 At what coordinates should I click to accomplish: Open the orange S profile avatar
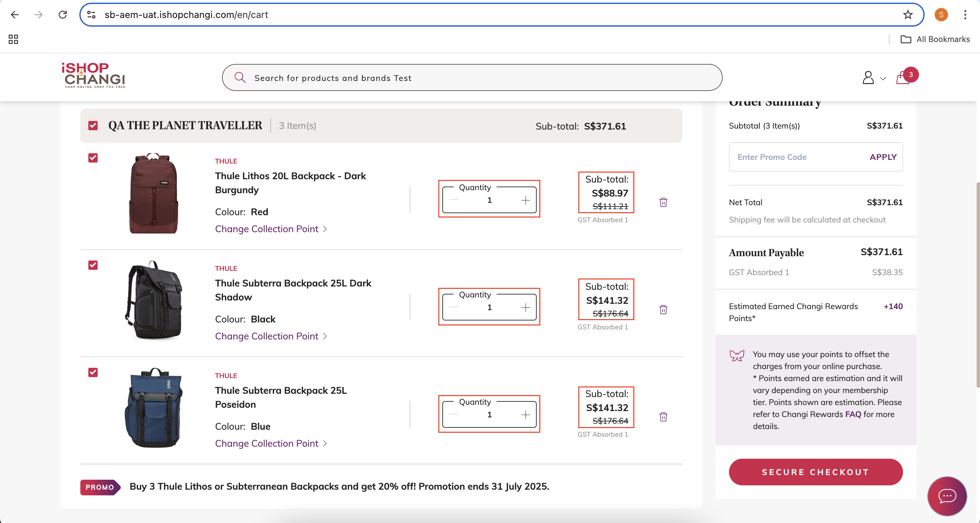pos(941,15)
